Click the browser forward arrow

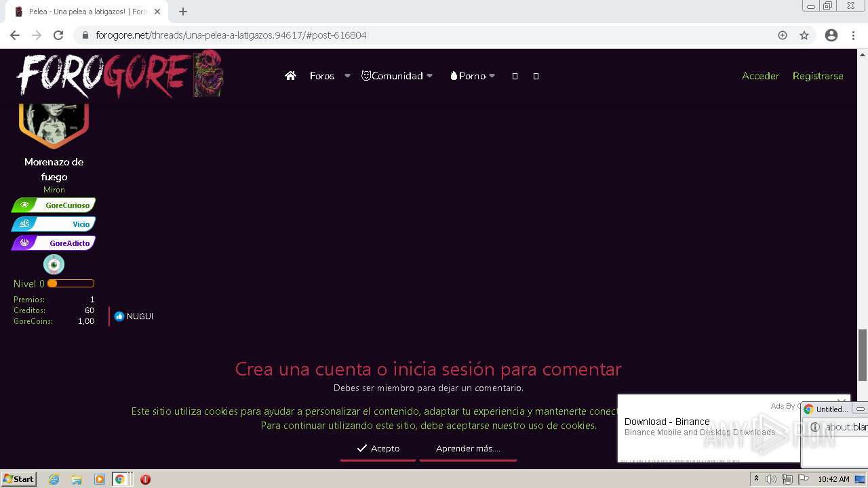click(x=37, y=35)
